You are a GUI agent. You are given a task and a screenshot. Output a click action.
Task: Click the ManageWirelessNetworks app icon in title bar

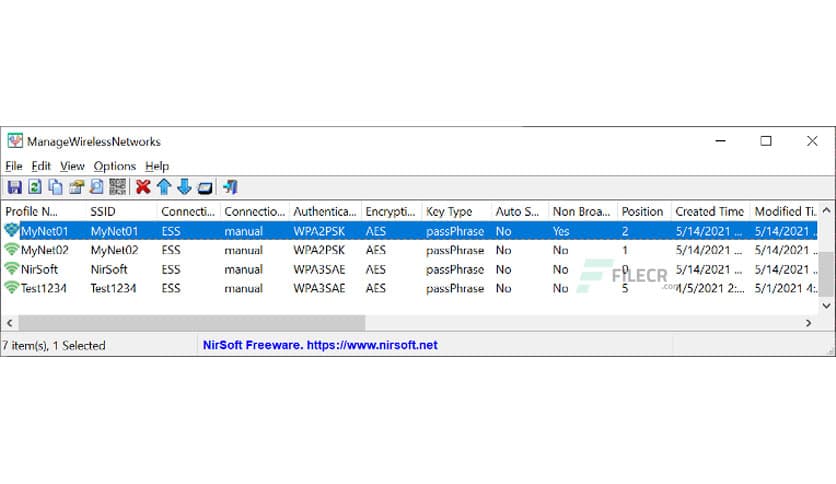15,141
